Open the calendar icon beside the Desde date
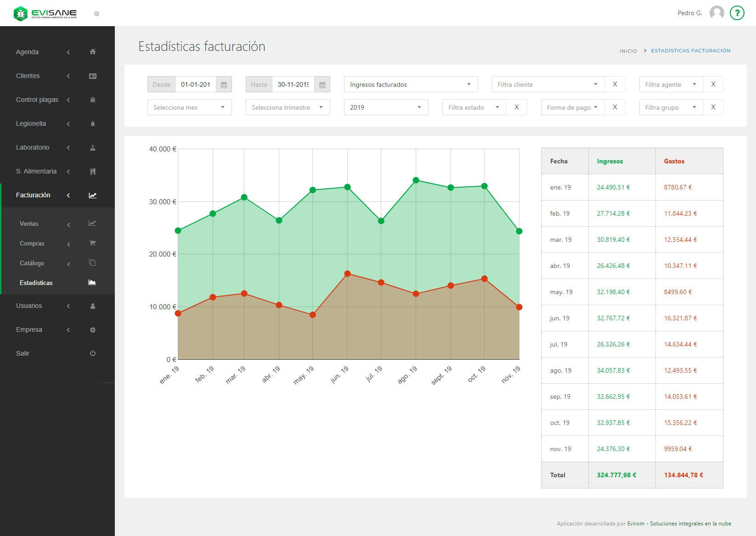Screen dimensions: 756x536 (224, 84)
